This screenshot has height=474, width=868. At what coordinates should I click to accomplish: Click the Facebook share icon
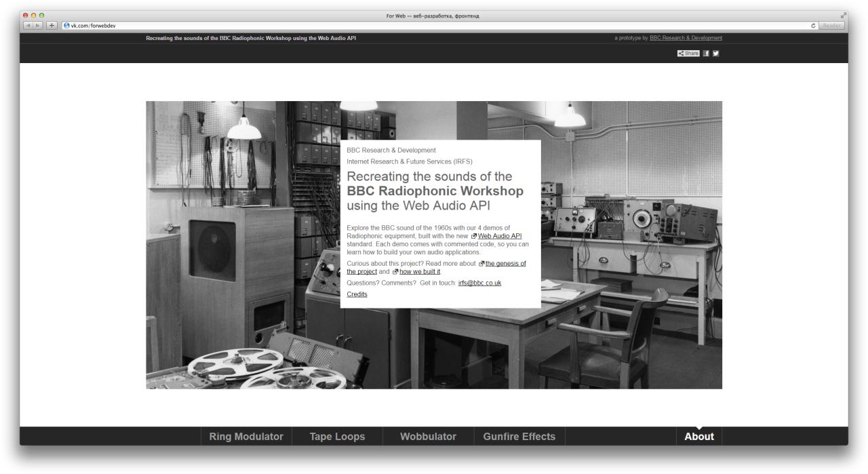pos(707,54)
